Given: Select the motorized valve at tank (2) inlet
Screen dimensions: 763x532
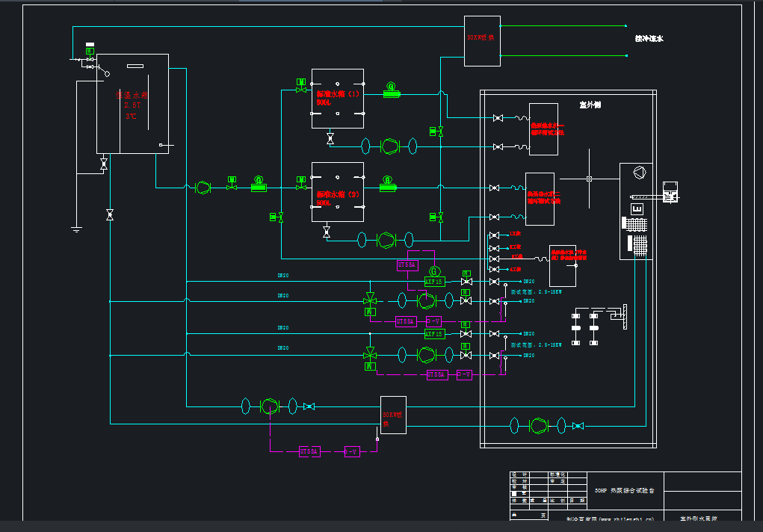Looking at the screenshot, I should coord(301,184).
